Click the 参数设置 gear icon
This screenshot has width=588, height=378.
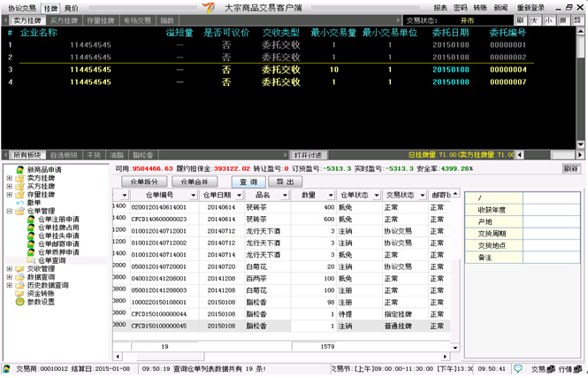[x=19, y=302]
